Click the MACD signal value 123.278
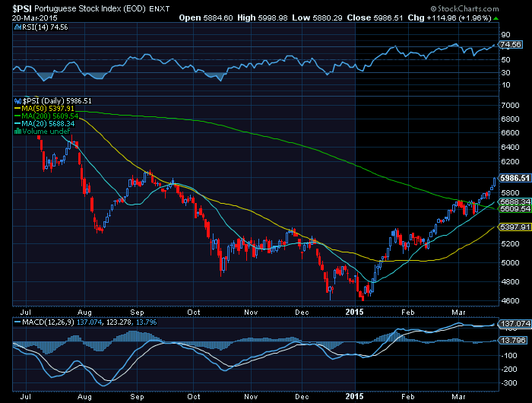The width and height of the screenshot is (532, 403). coord(119,322)
